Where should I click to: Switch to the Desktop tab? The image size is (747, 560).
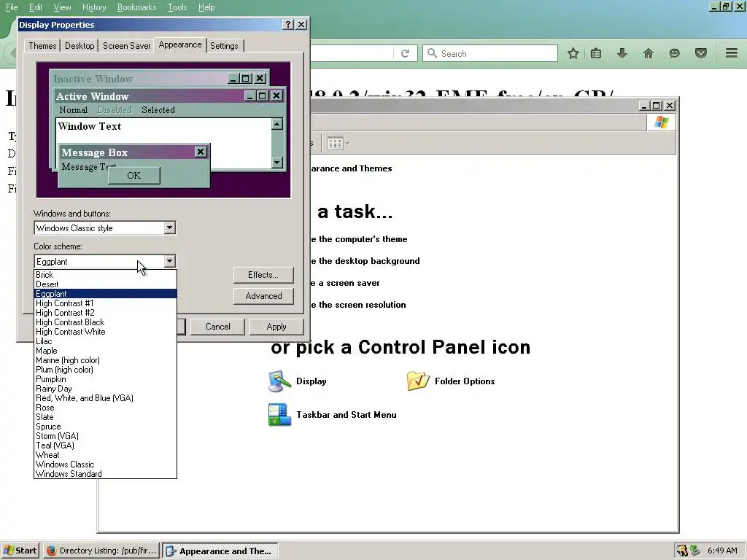[x=80, y=46]
